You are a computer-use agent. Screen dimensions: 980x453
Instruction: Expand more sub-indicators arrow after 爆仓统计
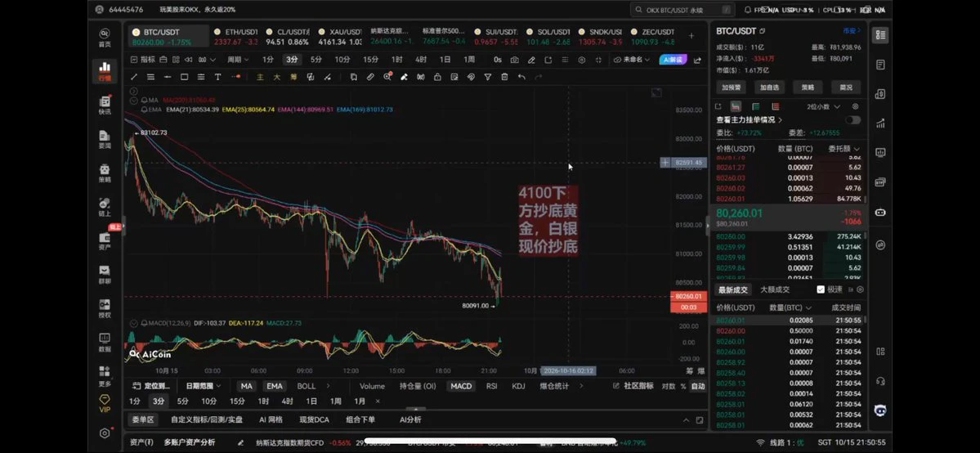point(581,386)
